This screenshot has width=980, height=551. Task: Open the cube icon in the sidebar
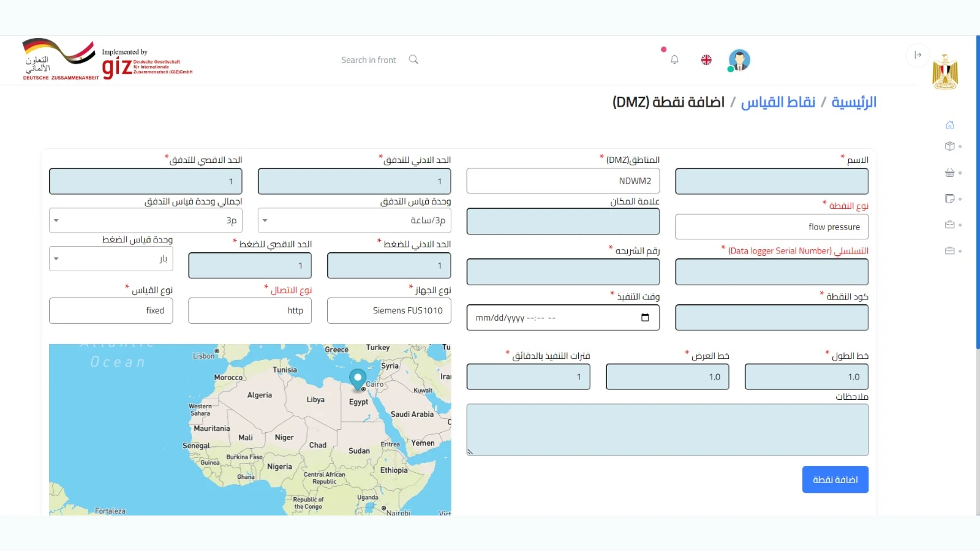[950, 146]
